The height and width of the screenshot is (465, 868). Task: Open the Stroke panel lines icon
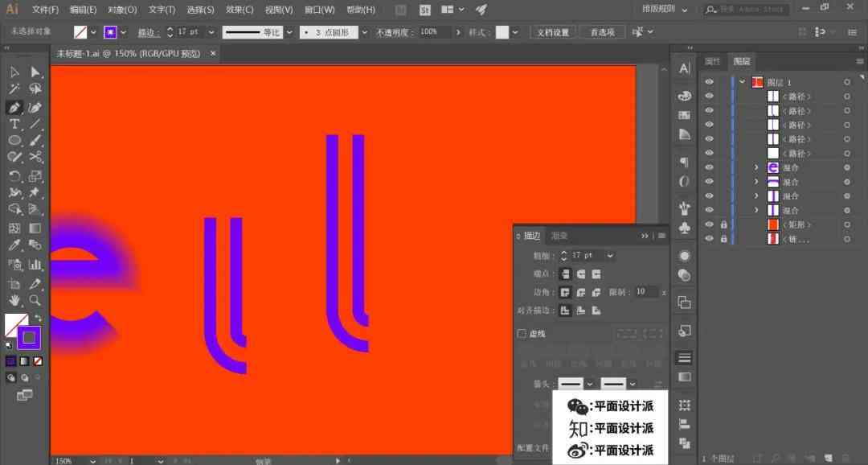point(684,357)
